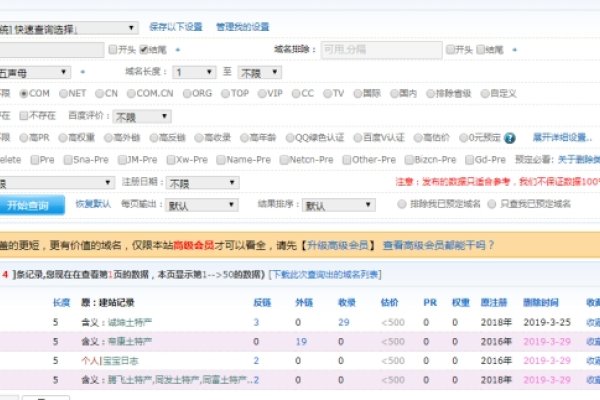Image resolution: width=600 pixels, height=400 pixels.
Task: Tick the 结尾 checkbox after domain exclusion field
Action: (x=481, y=49)
